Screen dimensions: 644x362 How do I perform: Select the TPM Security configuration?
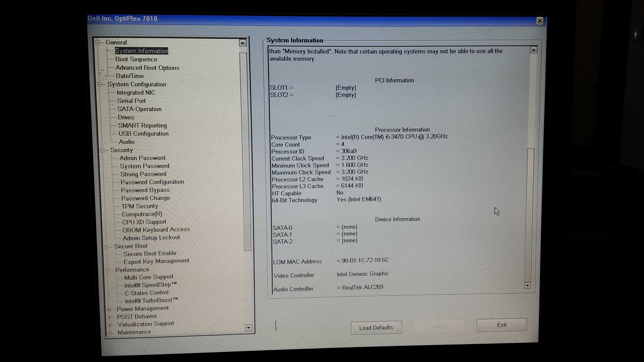coord(139,206)
